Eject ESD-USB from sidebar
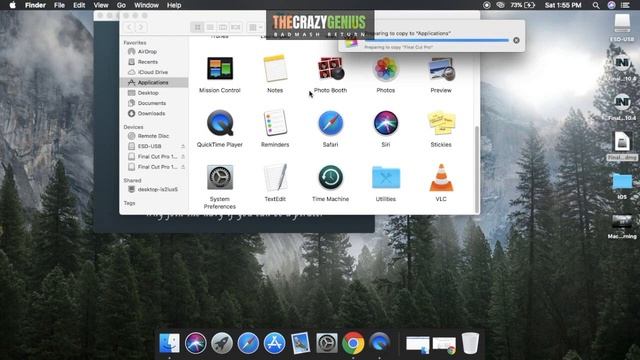The image size is (640, 360). [x=183, y=146]
